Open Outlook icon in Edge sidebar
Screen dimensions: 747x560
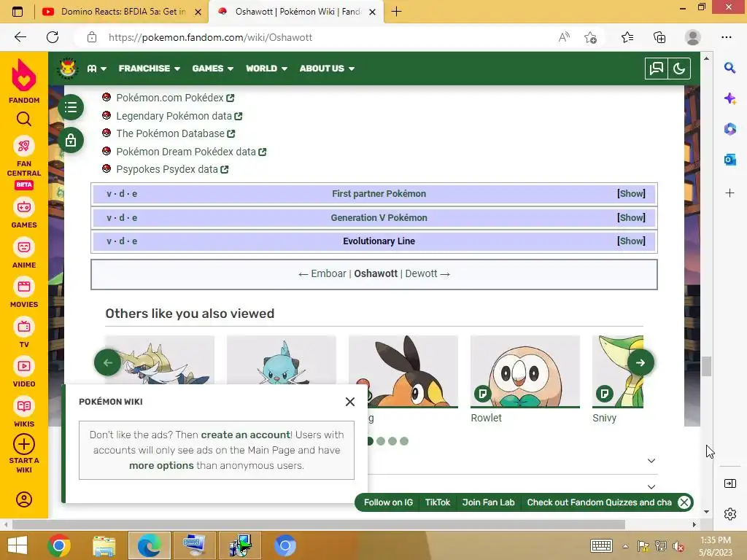tap(729, 160)
